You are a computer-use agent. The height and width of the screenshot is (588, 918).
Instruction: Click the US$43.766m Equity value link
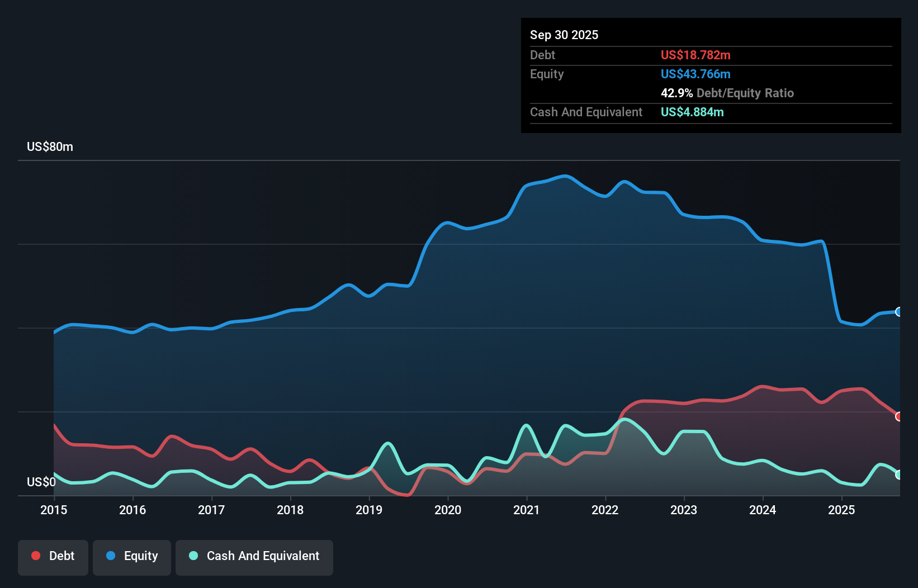click(x=695, y=74)
